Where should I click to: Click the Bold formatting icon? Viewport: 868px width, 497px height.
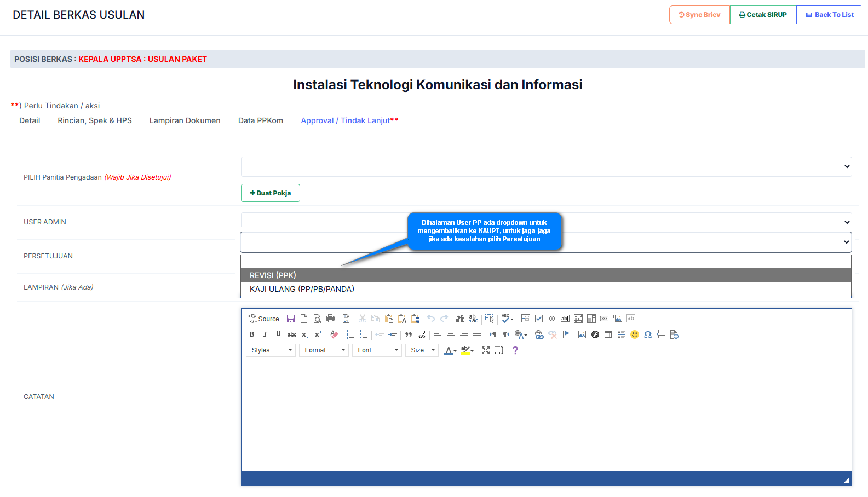click(x=252, y=334)
